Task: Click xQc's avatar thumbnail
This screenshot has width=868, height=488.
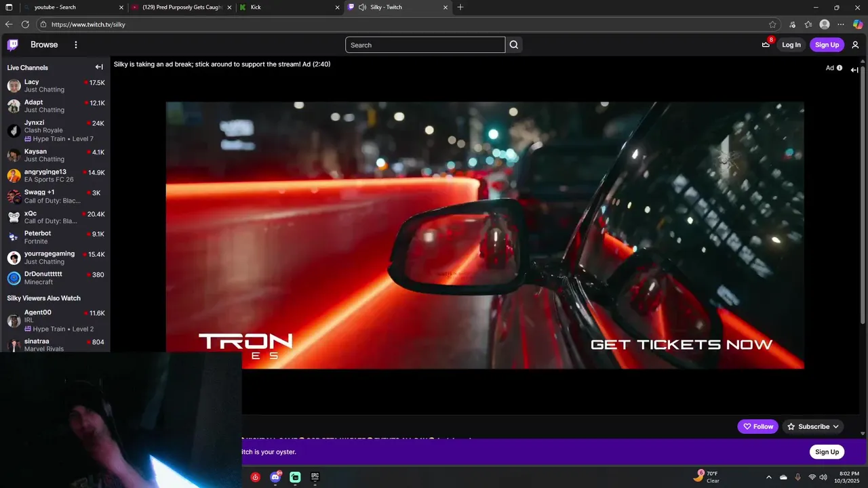Action: (14, 218)
